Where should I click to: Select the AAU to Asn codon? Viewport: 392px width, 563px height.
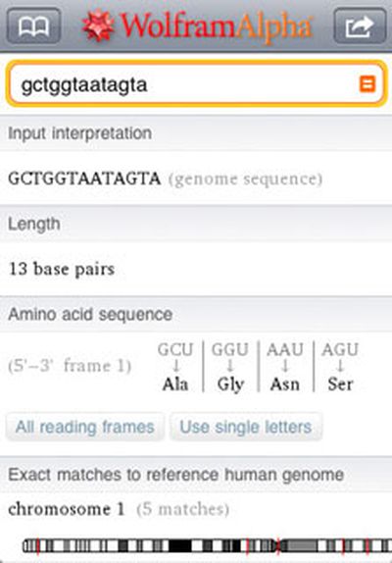285,366
